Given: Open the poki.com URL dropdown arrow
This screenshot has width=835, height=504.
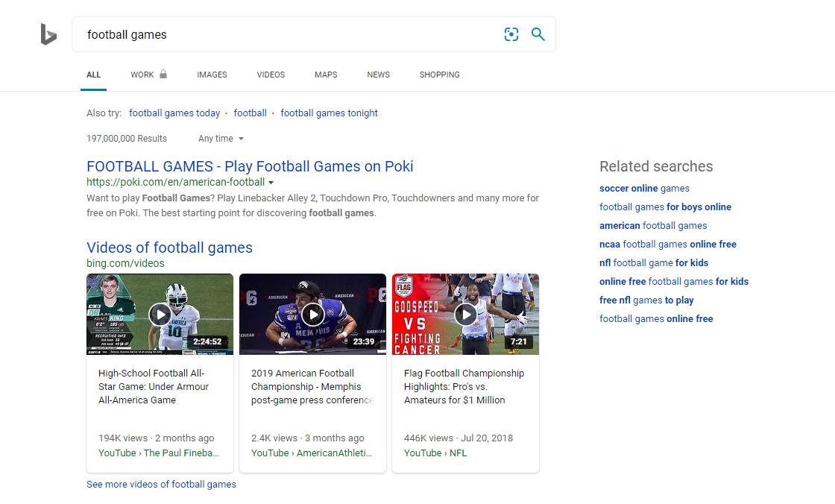Looking at the screenshot, I should (x=271, y=183).
